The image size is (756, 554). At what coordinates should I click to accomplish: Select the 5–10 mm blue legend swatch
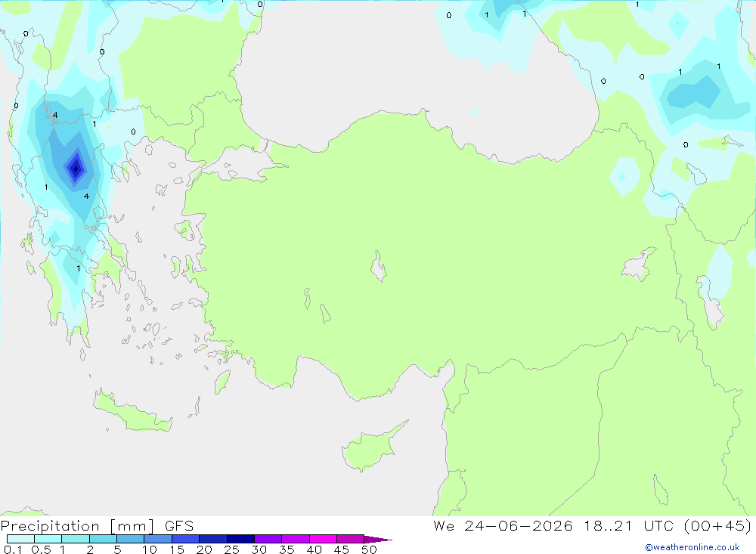pyautogui.click(x=130, y=539)
